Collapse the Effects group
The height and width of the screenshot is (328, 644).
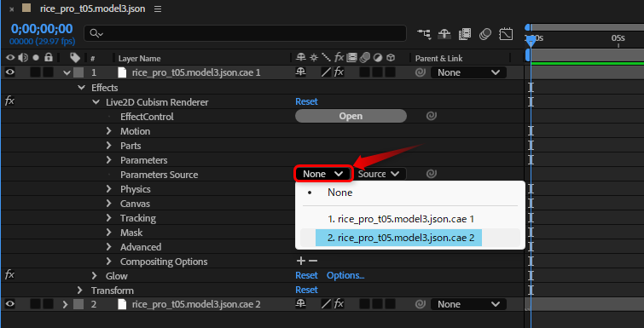pos(81,88)
